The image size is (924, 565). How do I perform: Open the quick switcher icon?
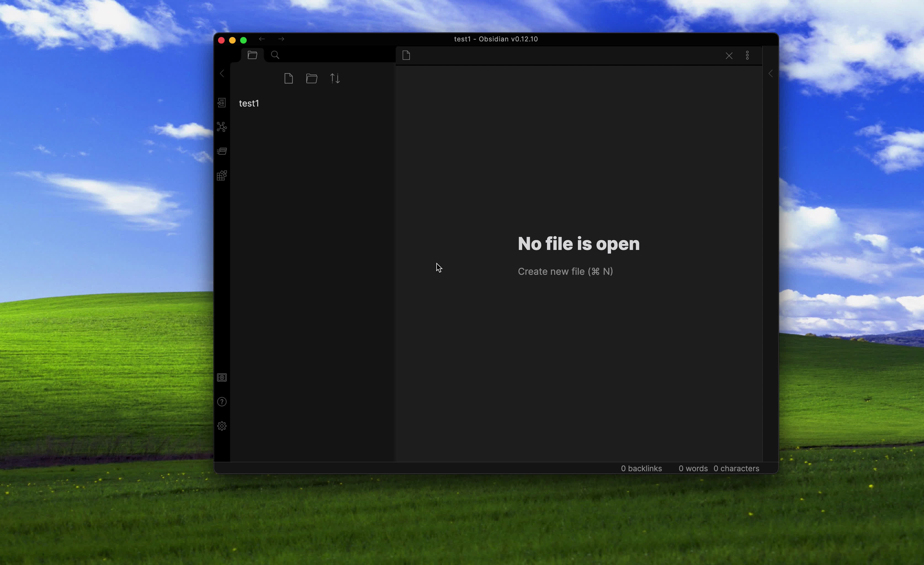pos(222,103)
